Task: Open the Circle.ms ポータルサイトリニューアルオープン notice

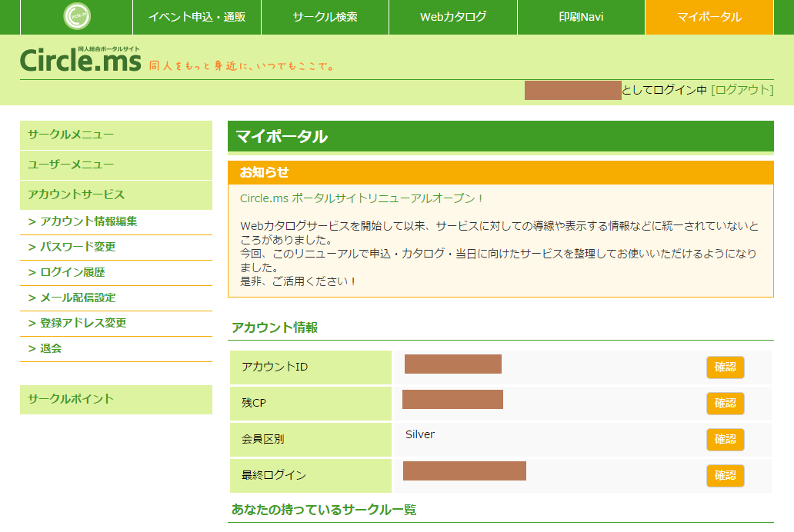Action: [362, 198]
